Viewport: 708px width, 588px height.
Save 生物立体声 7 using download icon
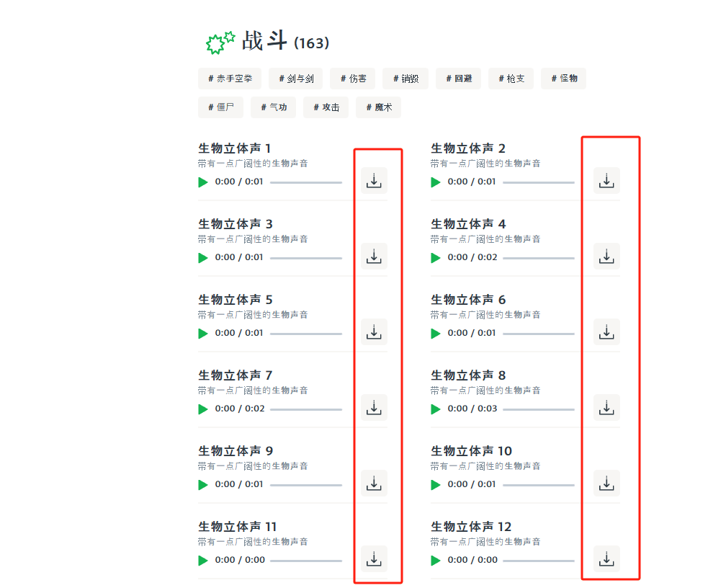(374, 408)
